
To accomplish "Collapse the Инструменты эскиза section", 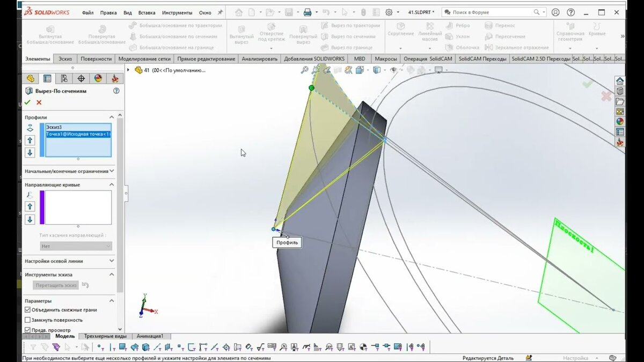I will 112,275.
